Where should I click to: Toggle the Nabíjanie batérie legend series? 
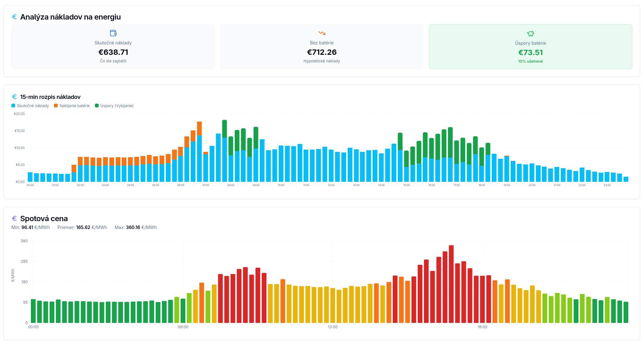(x=74, y=106)
